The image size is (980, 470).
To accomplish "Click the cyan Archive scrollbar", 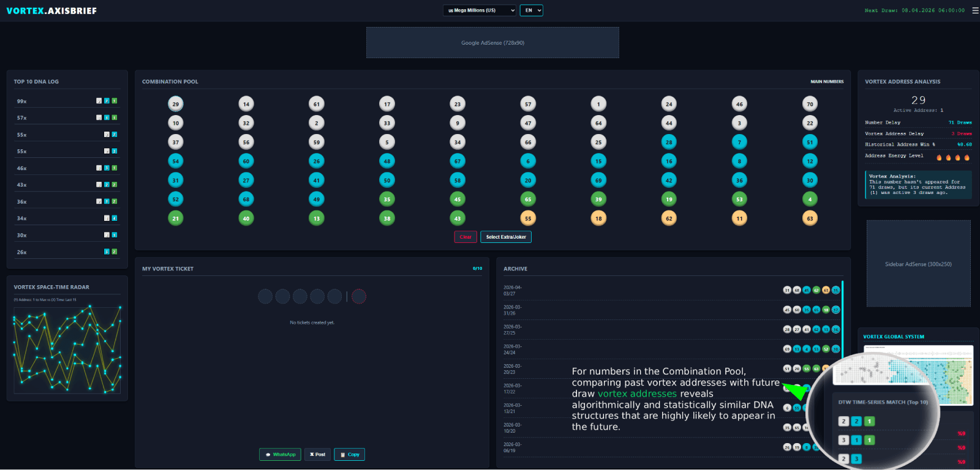I will (x=842, y=318).
